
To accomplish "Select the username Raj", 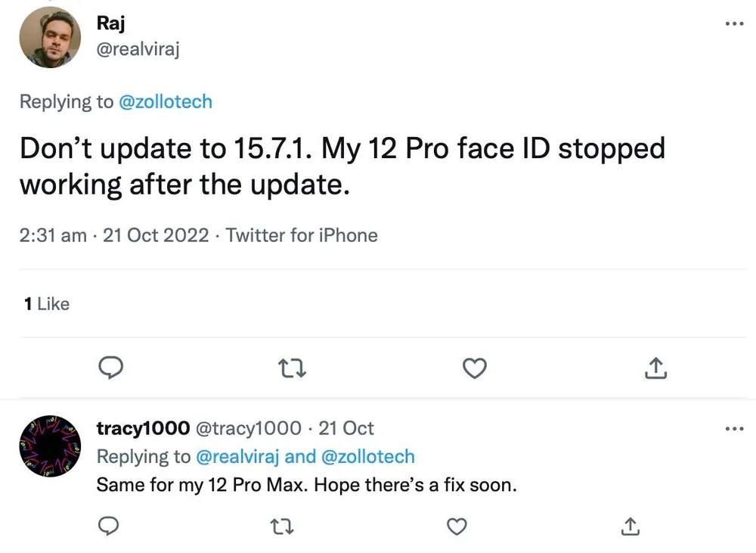I will click(110, 23).
